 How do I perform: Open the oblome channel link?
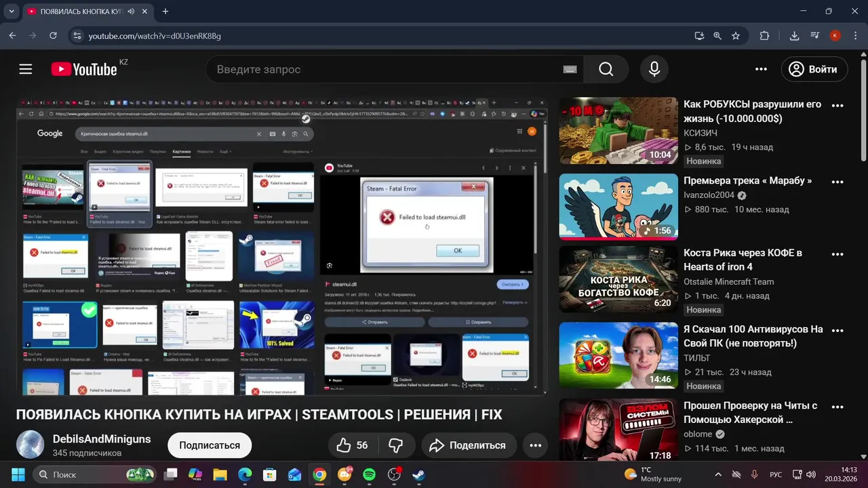pyautogui.click(x=698, y=434)
